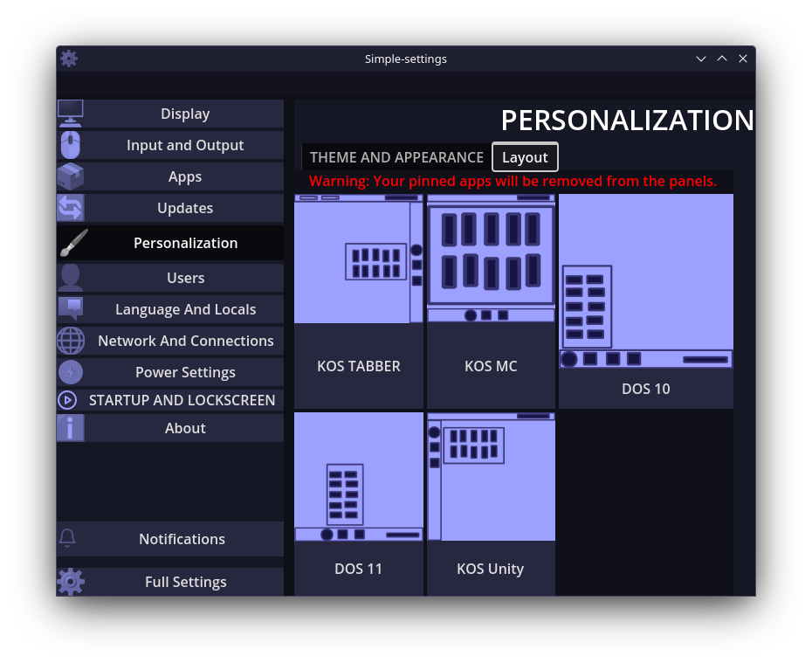Click the Notifications bell icon
Screen dimensions: 812x663
pos(67,539)
